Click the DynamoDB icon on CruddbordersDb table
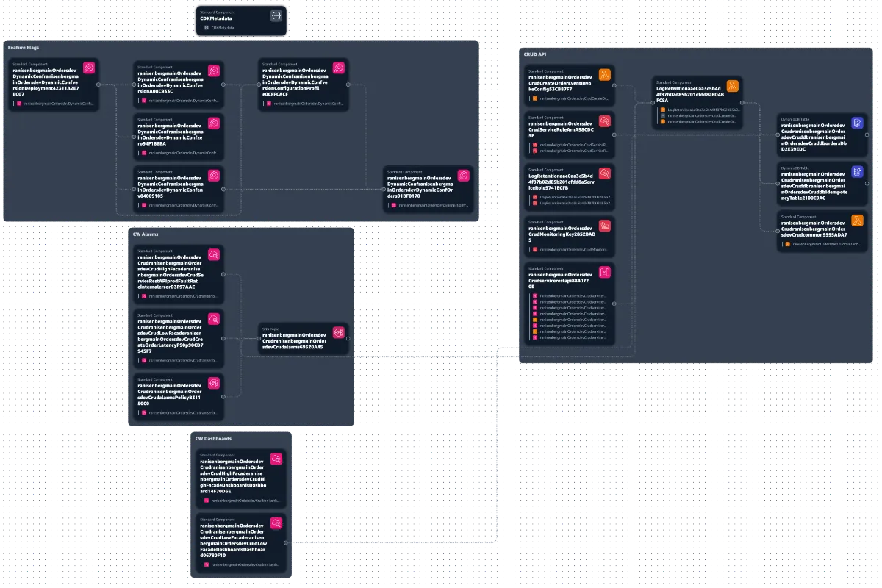 pyautogui.click(x=856, y=122)
